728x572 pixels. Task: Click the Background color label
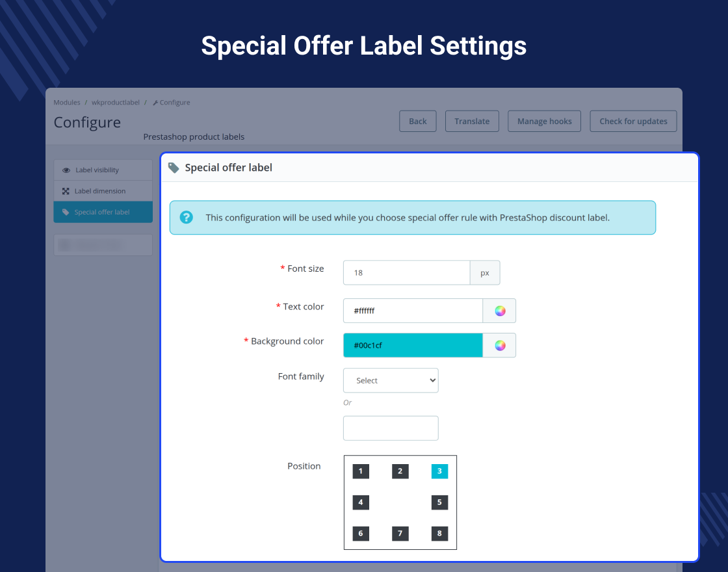[x=287, y=341]
